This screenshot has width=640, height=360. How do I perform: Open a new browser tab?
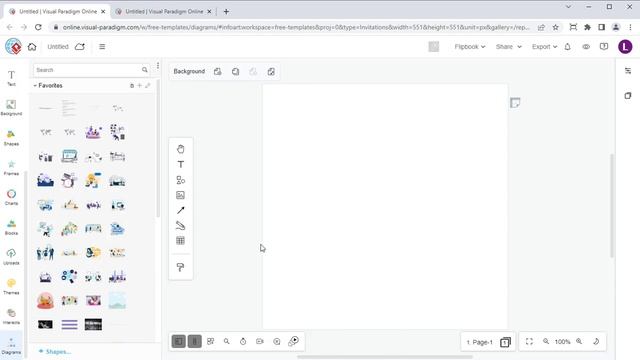click(x=226, y=11)
